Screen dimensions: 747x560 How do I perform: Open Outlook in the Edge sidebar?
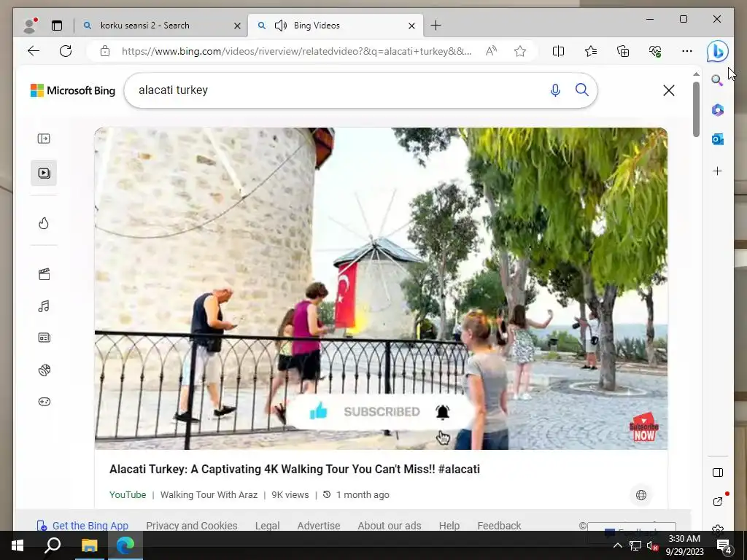tap(718, 139)
